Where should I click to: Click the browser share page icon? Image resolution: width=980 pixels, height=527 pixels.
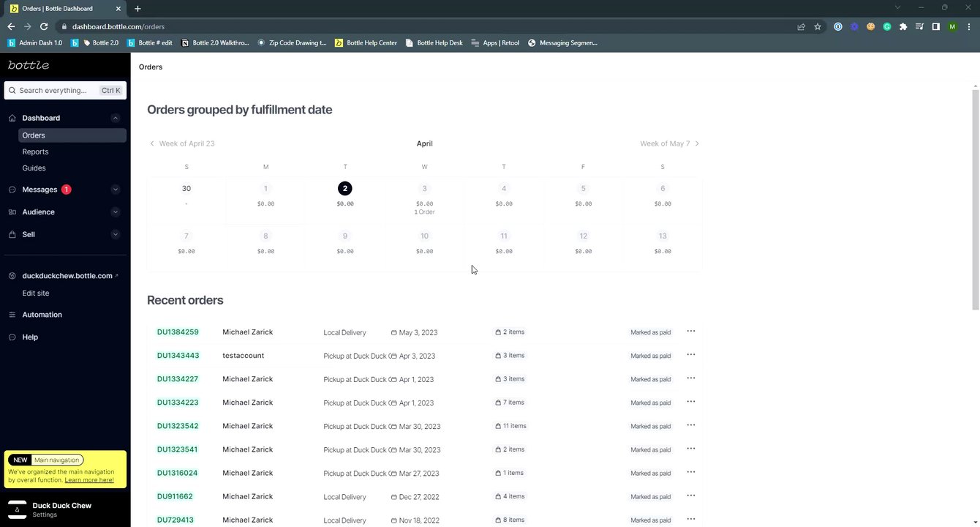pos(801,26)
